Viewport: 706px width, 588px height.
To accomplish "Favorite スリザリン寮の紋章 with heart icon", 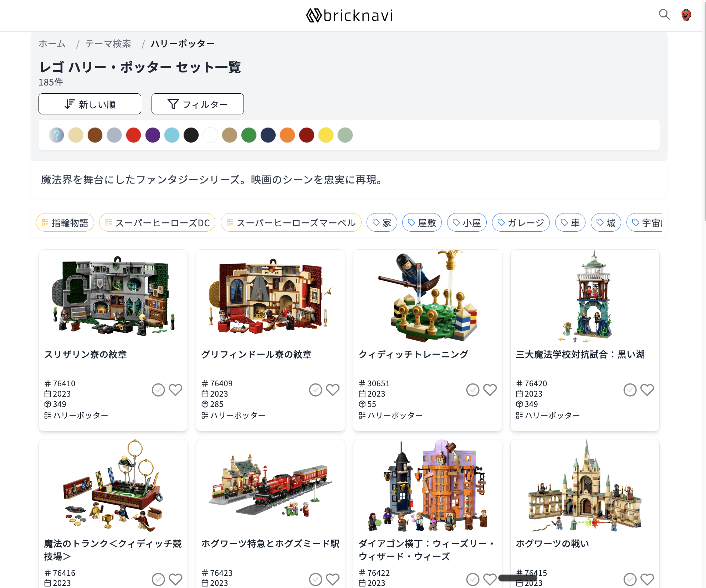I will tap(175, 390).
